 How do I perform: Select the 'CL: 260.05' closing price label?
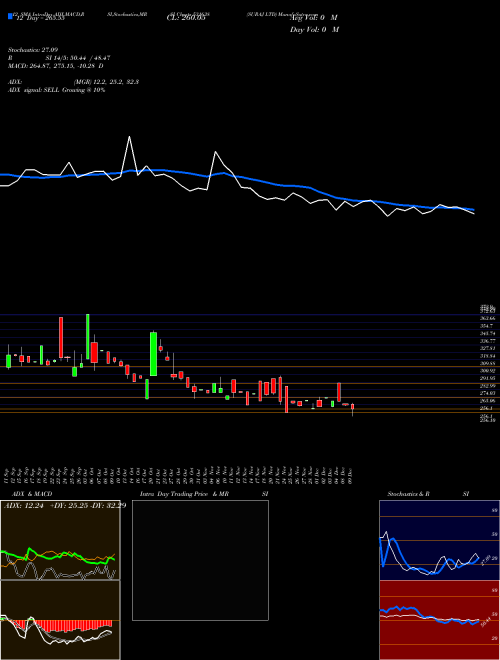tap(185, 18)
